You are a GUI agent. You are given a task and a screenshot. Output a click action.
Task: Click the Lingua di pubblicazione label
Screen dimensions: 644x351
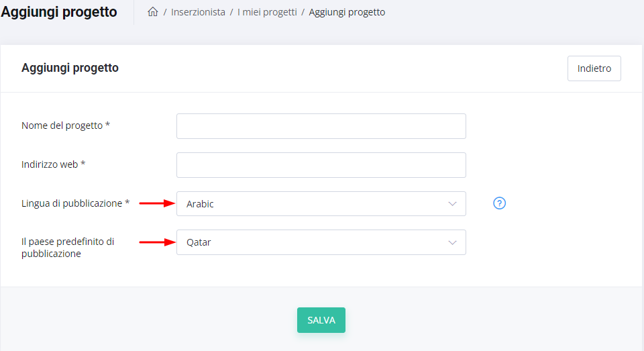point(75,203)
